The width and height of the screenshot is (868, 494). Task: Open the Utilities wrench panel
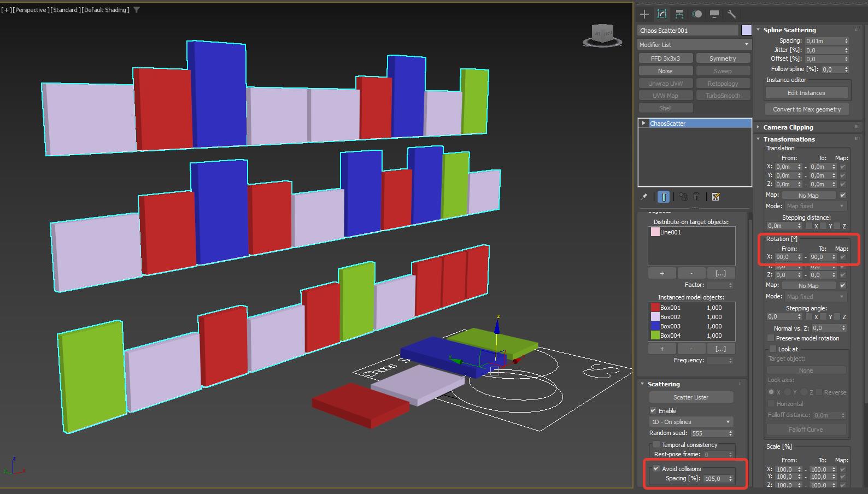pyautogui.click(x=732, y=14)
